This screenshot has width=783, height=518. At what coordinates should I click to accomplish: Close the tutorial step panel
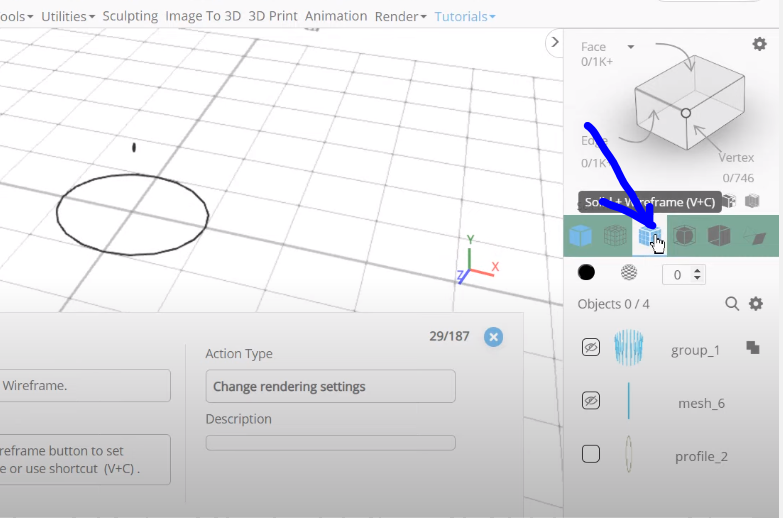click(493, 337)
